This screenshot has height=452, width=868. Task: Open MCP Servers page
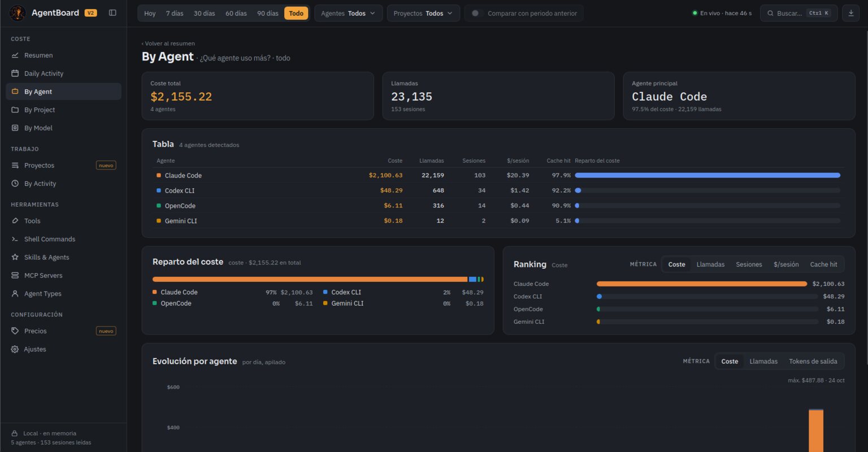tap(63, 275)
